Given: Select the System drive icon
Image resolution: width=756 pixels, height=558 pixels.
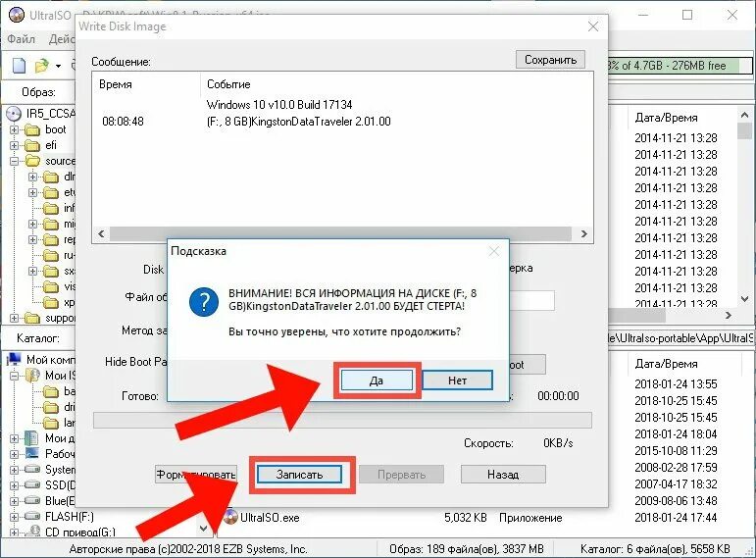Looking at the screenshot, I should tap(31, 470).
